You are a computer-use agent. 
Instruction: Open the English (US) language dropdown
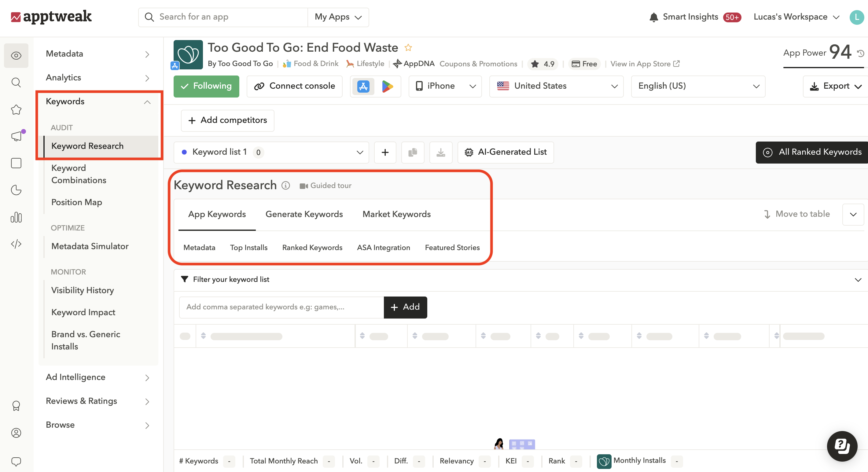tap(698, 86)
